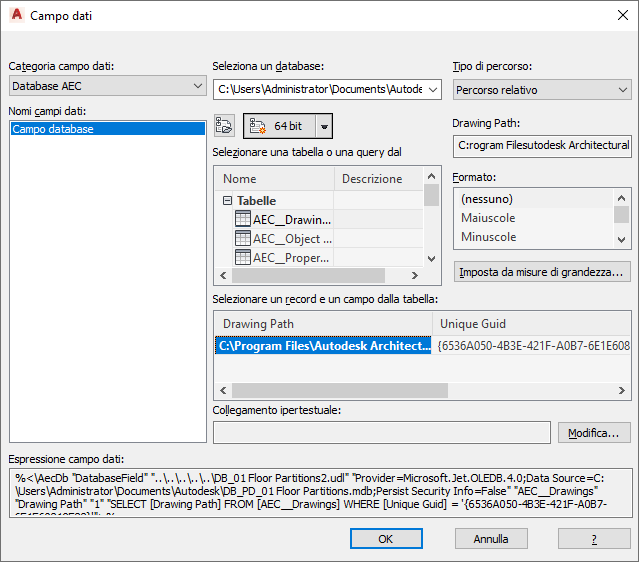Click record table scroll left arrow

pos(223,390)
